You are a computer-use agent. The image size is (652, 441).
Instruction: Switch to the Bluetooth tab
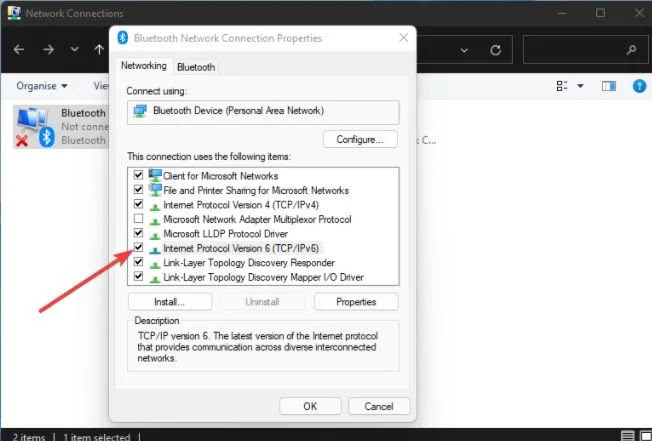click(x=196, y=67)
